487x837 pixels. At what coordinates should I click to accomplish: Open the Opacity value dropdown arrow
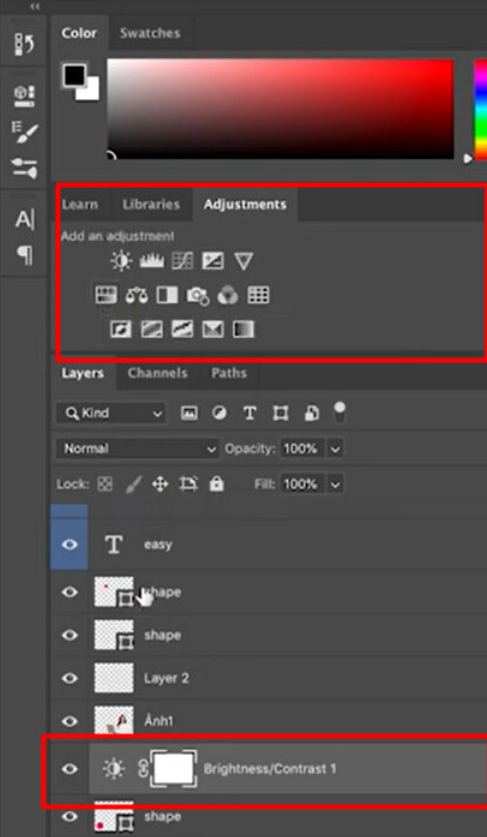click(335, 449)
